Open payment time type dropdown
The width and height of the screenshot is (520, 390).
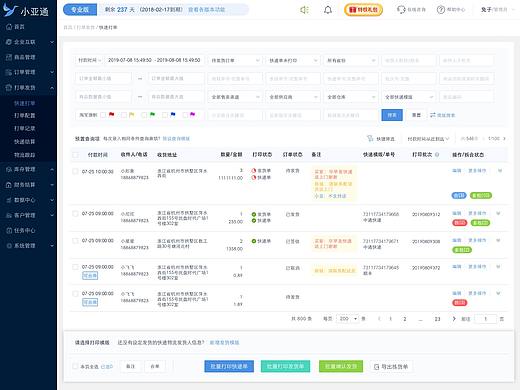click(x=89, y=60)
